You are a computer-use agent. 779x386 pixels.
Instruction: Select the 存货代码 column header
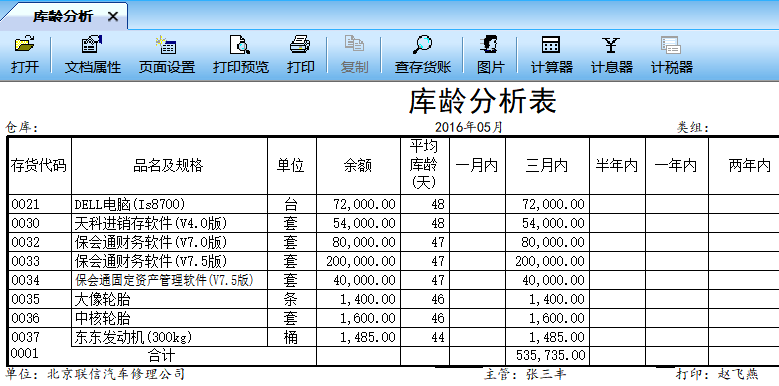(x=39, y=166)
